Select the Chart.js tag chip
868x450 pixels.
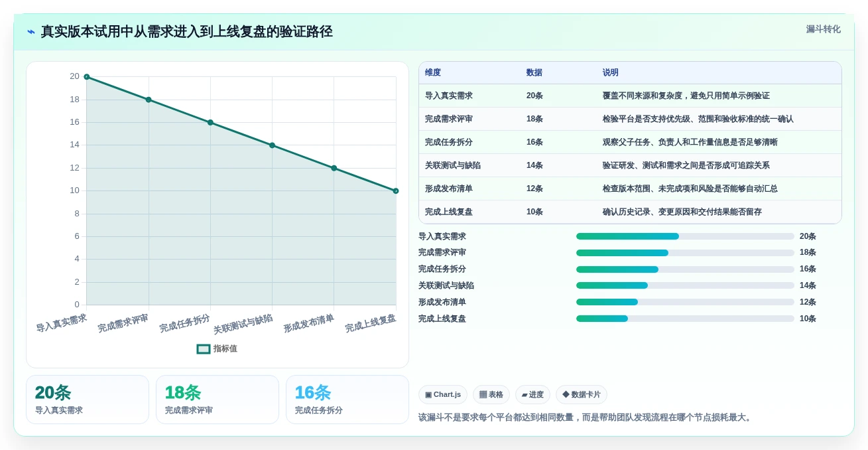click(x=443, y=394)
